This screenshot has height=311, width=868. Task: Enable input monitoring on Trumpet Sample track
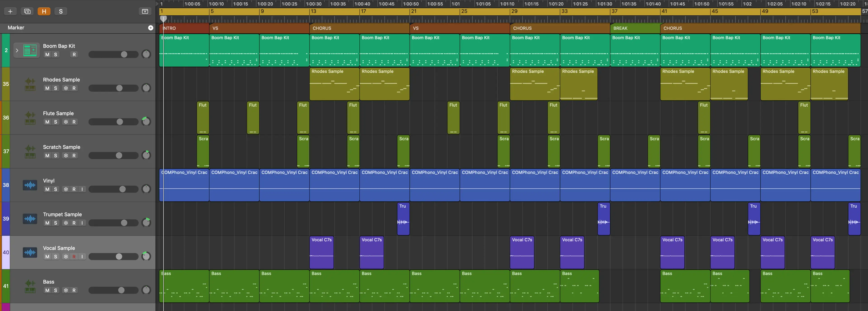click(x=82, y=223)
